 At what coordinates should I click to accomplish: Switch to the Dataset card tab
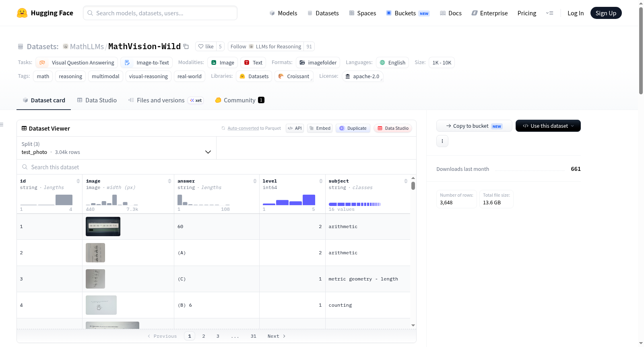pyautogui.click(x=44, y=100)
